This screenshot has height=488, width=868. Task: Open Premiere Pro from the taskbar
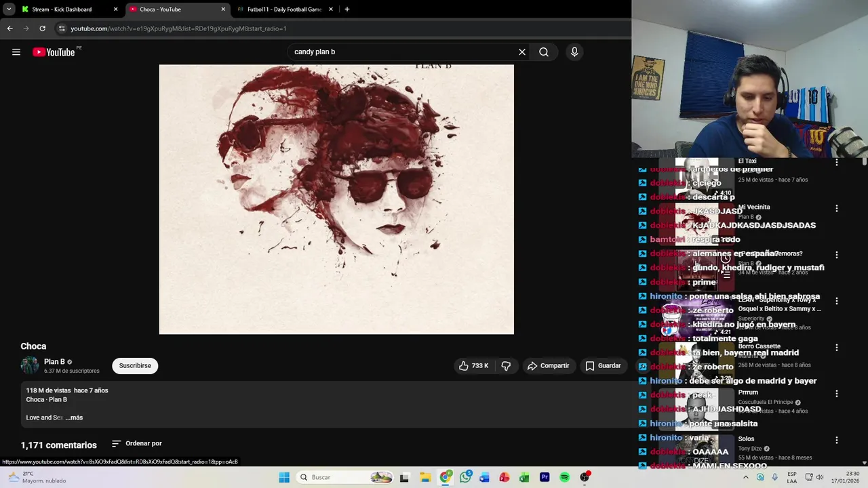pyautogui.click(x=545, y=477)
